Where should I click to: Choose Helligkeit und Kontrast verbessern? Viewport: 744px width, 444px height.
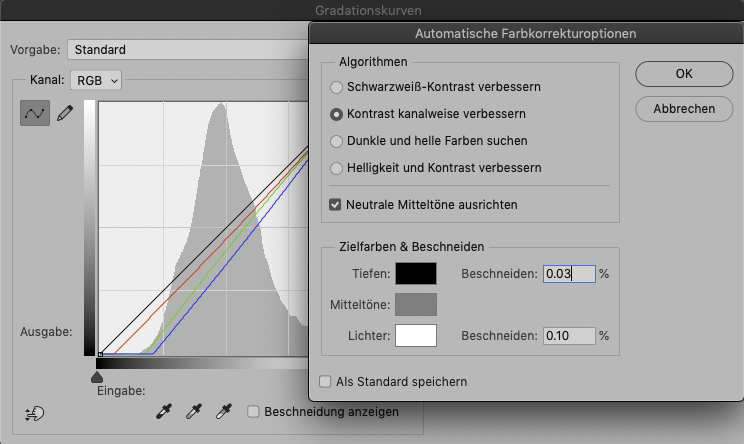pos(337,168)
